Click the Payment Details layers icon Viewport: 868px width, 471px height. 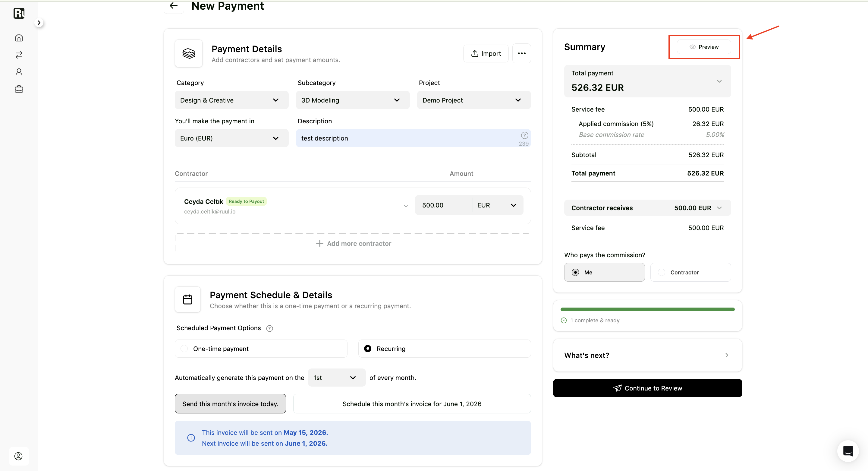(x=189, y=53)
